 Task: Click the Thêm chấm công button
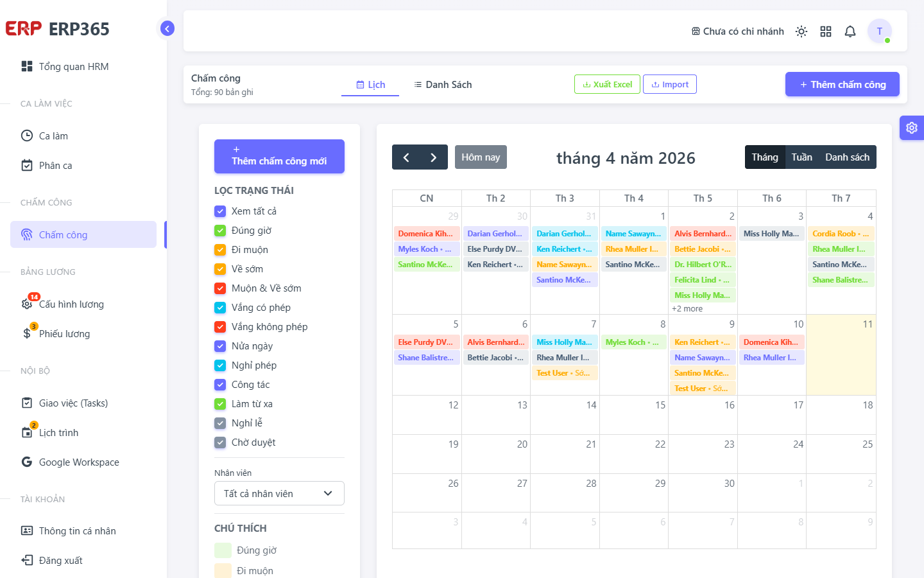843,84
